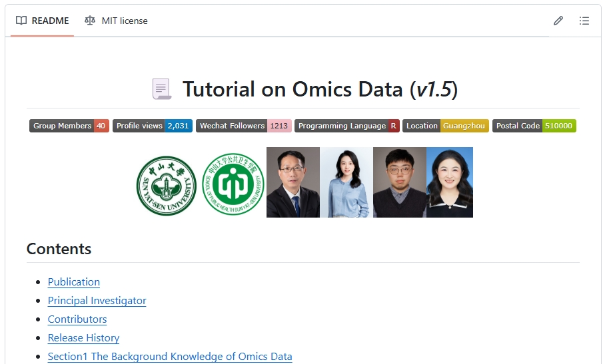
Task: Jump to Section1 Background Knowledge link
Action: (x=170, y=357)
